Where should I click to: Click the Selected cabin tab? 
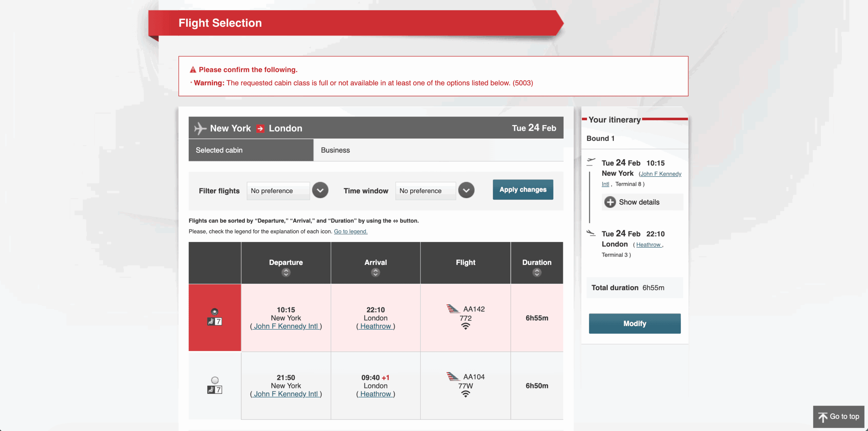pos(219,150)
